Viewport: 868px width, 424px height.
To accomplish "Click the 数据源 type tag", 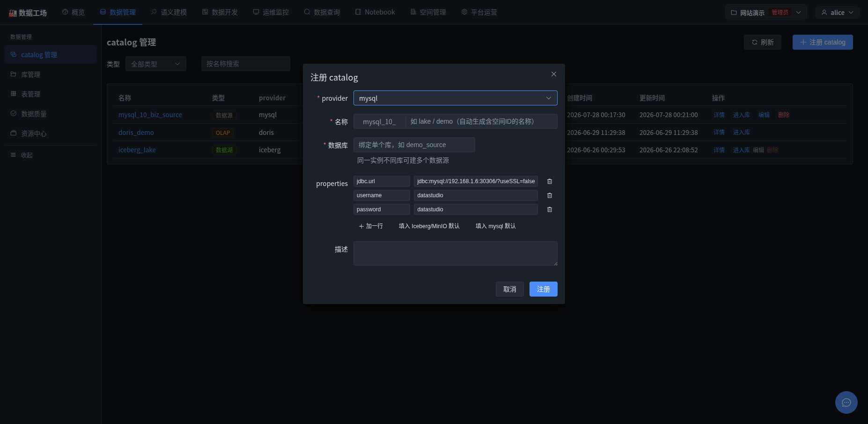I will click(x=224, y=115).
